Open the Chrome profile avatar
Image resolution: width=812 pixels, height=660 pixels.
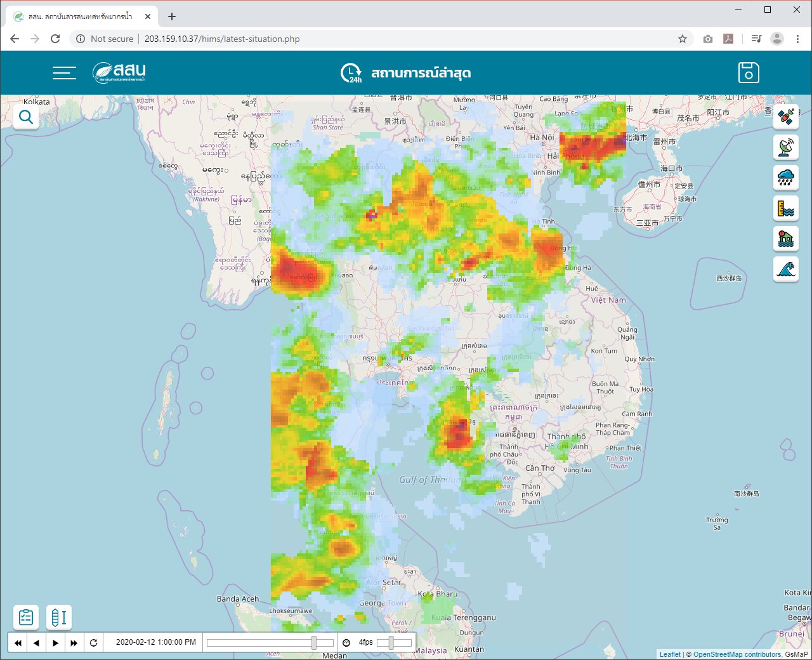click(x=777, y=39)
